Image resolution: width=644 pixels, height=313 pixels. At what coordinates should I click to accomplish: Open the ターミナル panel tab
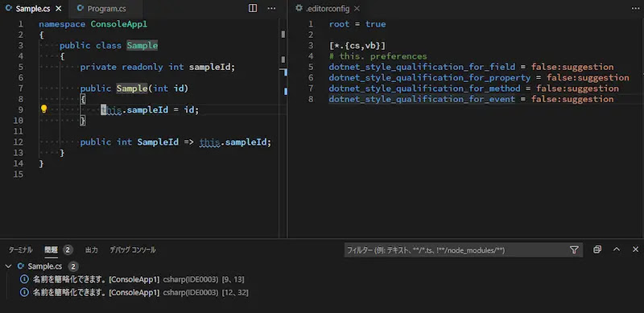21,249
